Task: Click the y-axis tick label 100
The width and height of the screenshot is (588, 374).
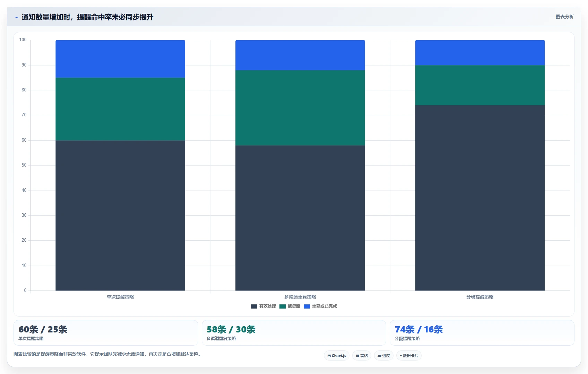Action: click(x=23, y=40)
